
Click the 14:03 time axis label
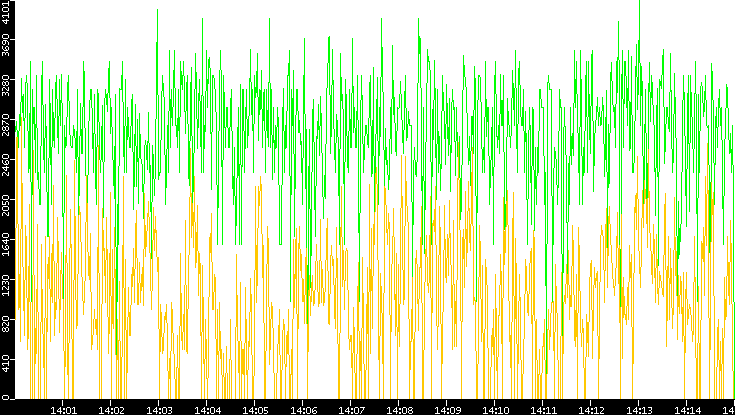(x=159, y=409)
